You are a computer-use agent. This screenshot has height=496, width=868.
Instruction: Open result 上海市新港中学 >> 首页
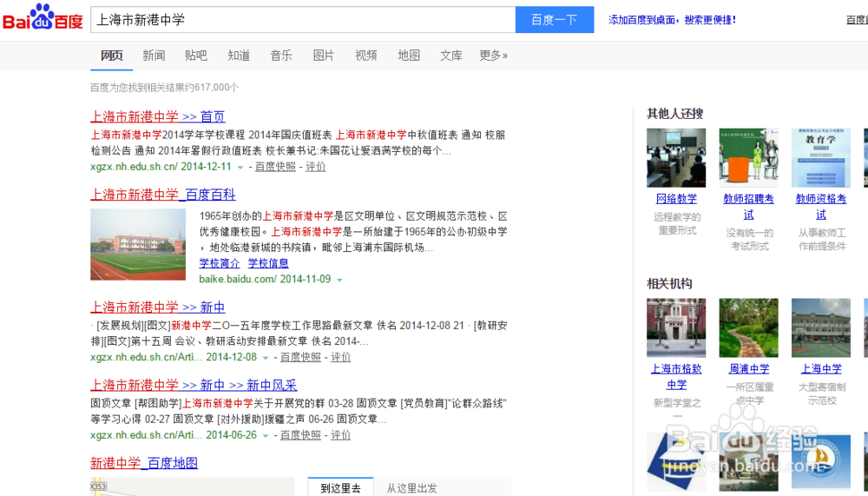pyautogui.click(x=158, y=116)
